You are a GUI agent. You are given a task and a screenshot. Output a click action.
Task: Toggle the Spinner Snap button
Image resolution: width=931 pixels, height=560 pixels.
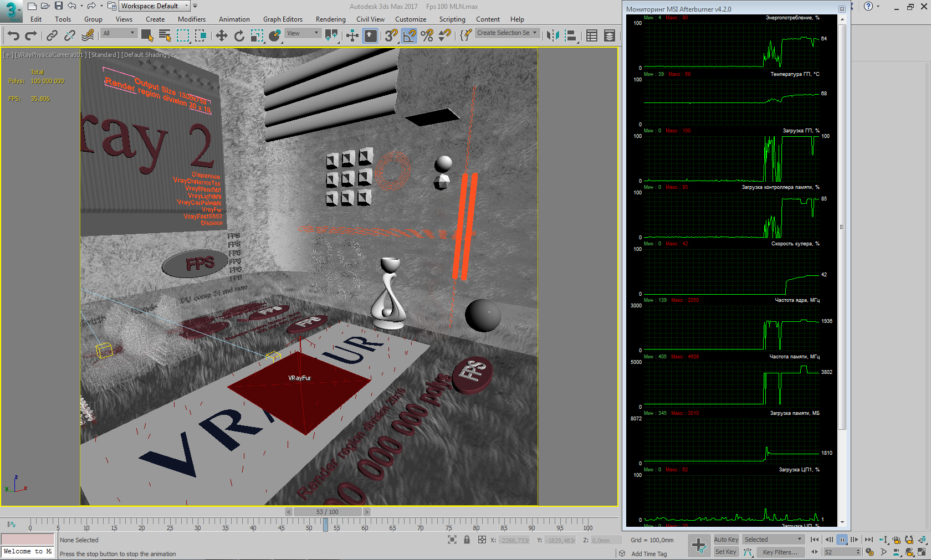(x=444, y=36)
